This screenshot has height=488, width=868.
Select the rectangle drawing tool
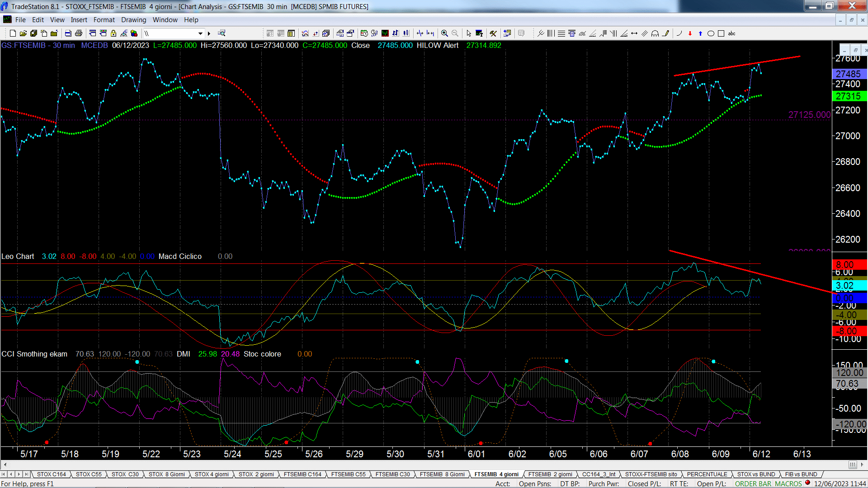721,33
